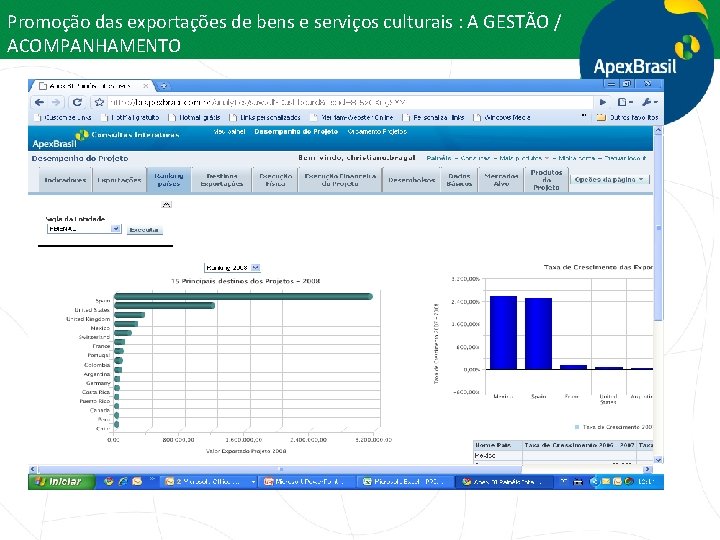Screen dimensions: 720x540
Task: Show hidden bookmarks with chevron
Action: click(x=584, y=116)
